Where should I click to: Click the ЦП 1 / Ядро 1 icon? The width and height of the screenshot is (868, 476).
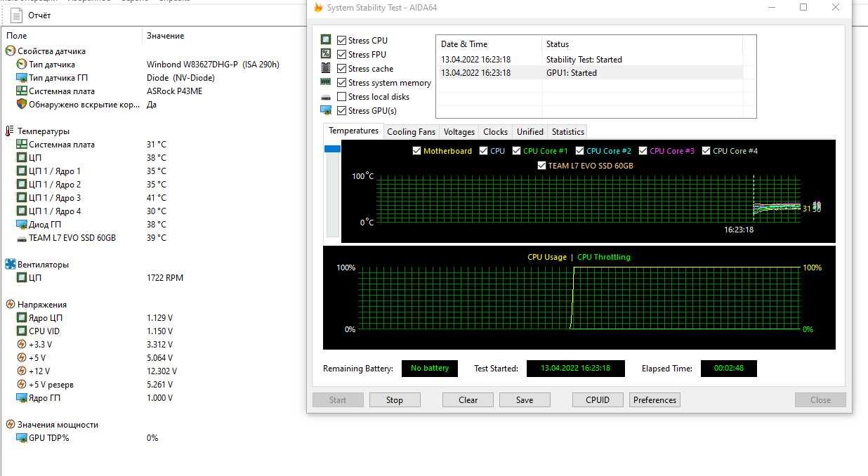tap(22, 171)
